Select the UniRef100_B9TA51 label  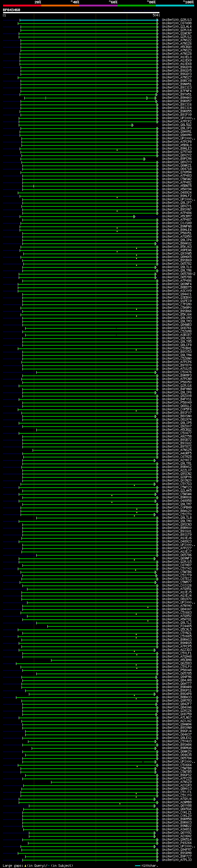[177, 94]
